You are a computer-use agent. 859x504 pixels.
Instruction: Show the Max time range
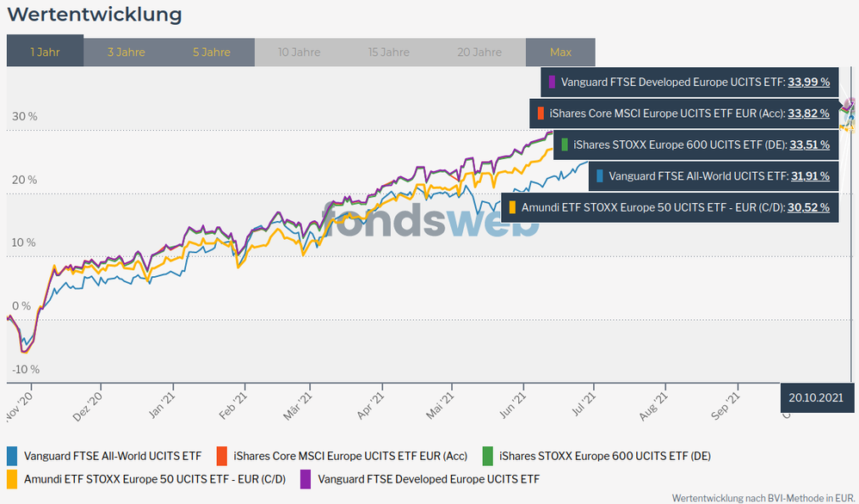pyautogui.click(x=560, y=52)
